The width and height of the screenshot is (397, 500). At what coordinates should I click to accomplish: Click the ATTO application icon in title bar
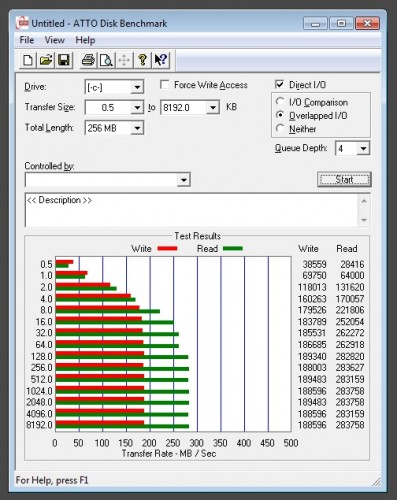tap(22, 23)
